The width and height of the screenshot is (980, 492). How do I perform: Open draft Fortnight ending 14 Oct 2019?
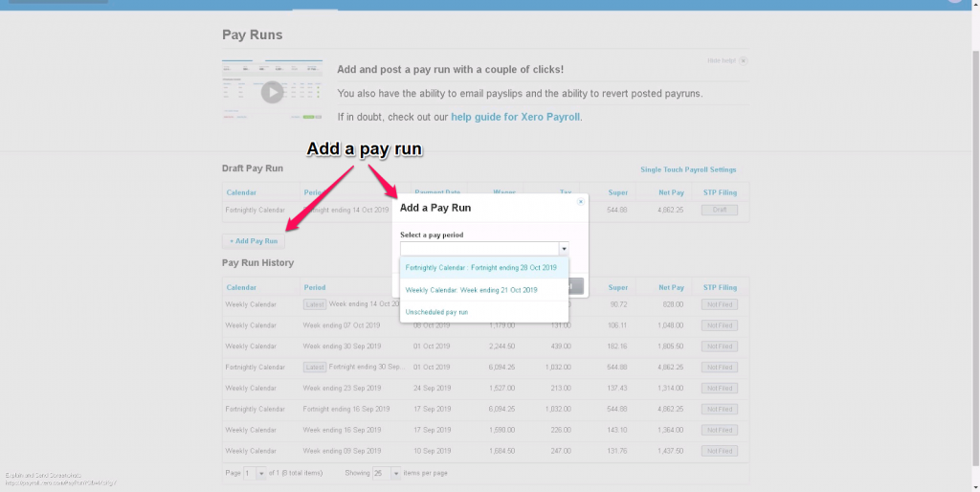(x=346, y=210)
